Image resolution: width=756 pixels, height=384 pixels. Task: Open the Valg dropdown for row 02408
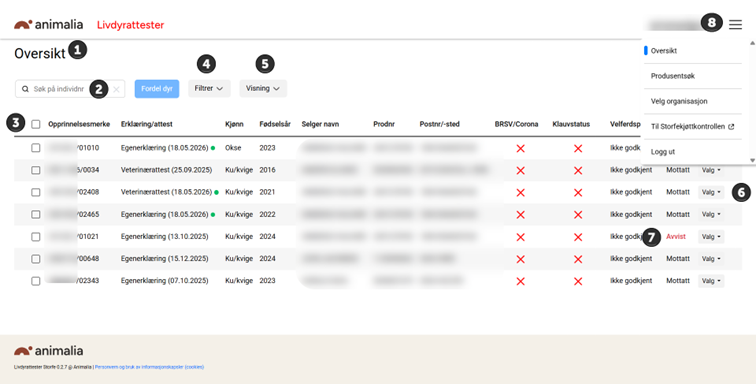[x=711, y=192]
